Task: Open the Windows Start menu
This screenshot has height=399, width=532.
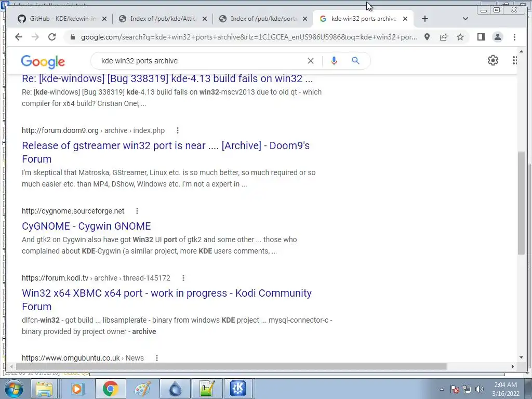Action: pyautogui.click(x=14, y=389)
